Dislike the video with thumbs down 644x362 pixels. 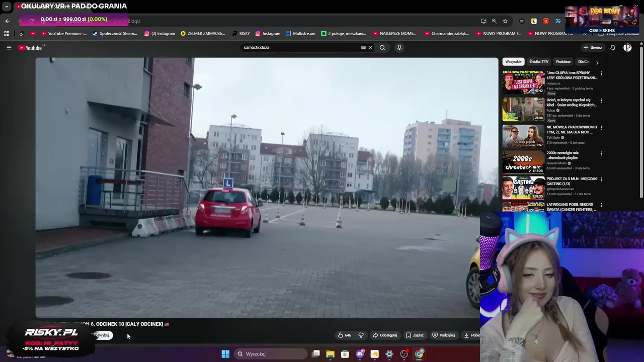coord(361,335)
